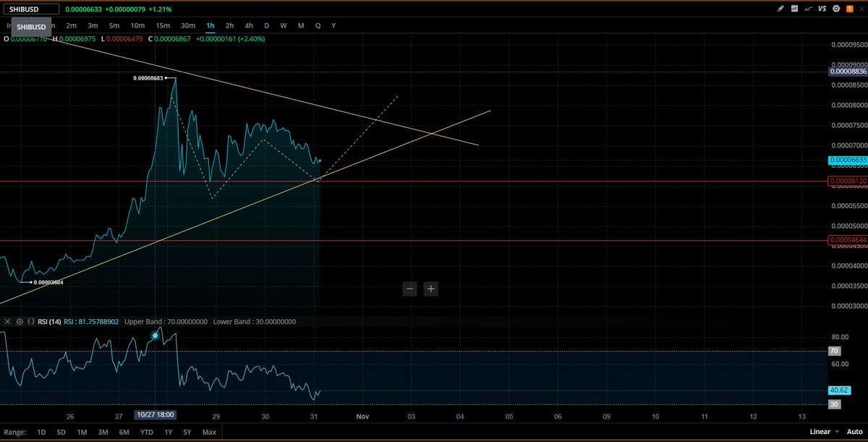
Task: Switch to the monthly M timeframe
Action: tap(301, 25)
